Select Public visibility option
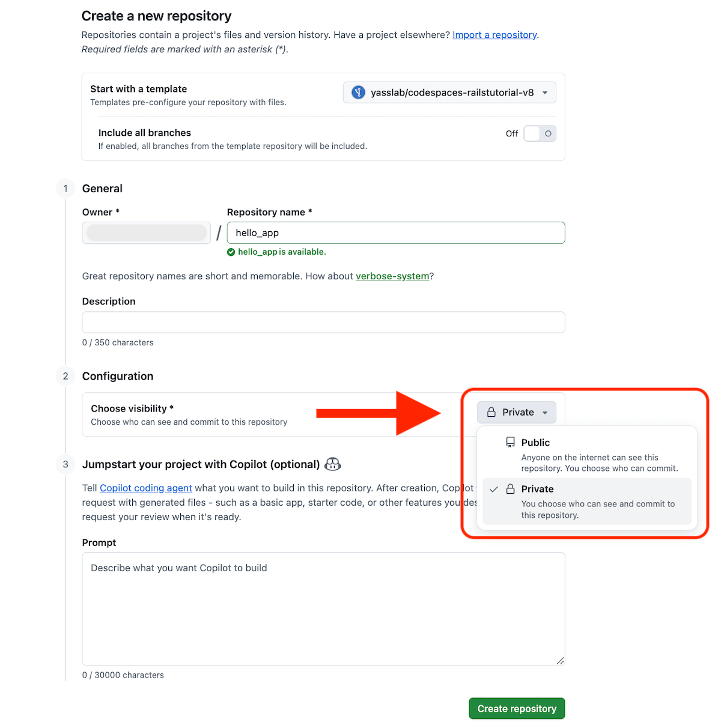The height and width of the screenshot is (728, 721). click(x=587, y=455)
